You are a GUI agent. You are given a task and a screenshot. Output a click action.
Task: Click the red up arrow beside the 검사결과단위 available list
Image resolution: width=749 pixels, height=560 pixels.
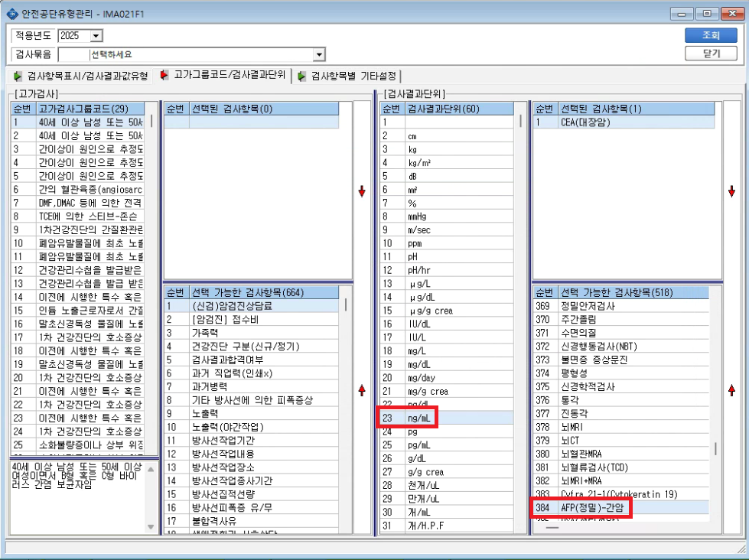click(731, 390)
